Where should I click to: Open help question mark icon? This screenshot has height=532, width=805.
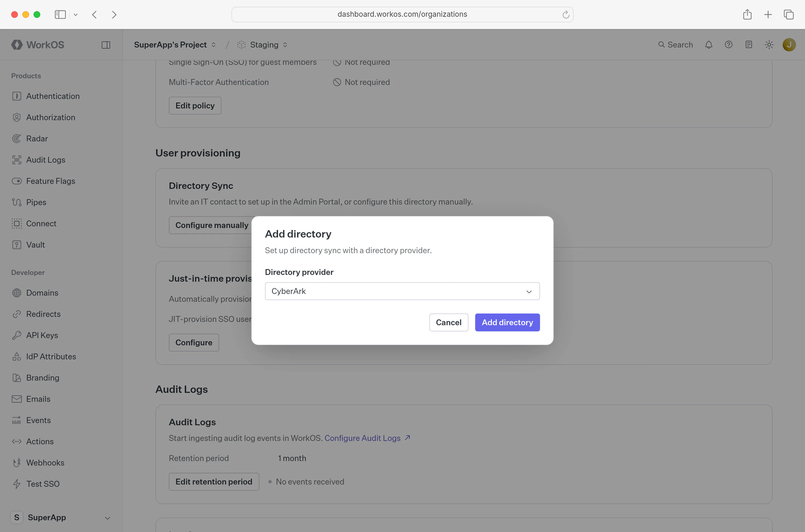[729, 45]
